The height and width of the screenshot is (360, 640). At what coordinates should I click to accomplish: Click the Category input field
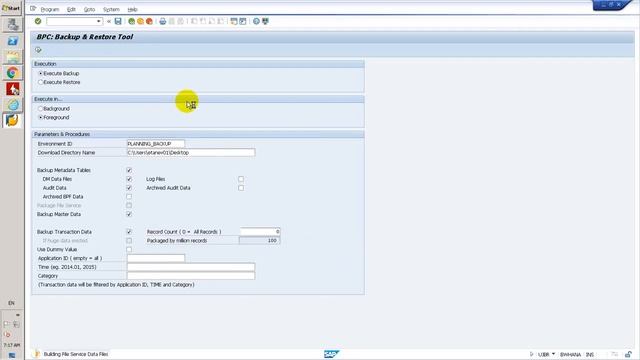(x=191, y=276)
